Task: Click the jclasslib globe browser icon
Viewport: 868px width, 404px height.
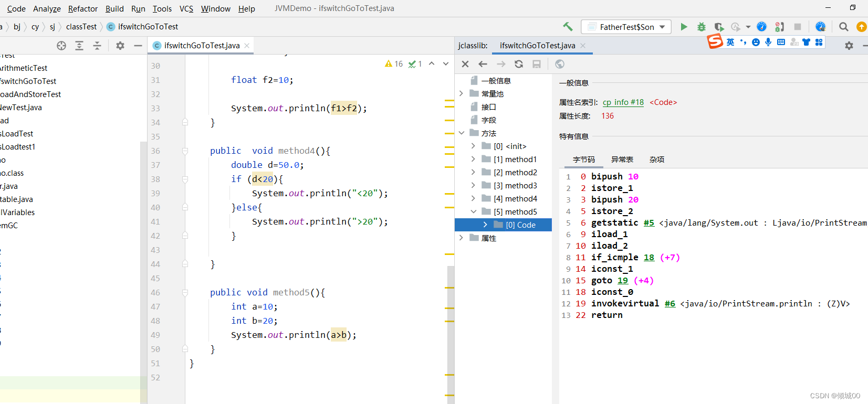Action: (560, 64)
